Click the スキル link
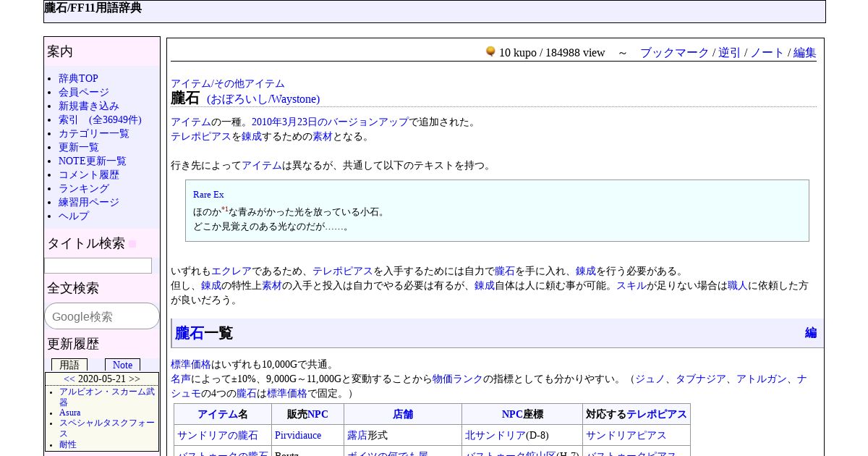The image size is (868, 456). 631,286
